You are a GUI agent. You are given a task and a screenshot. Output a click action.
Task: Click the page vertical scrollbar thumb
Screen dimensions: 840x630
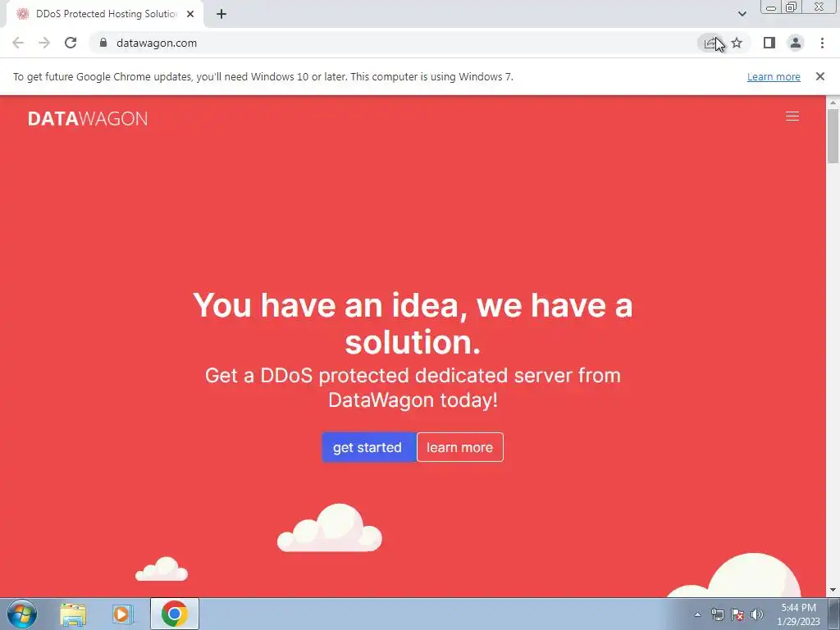coord(833,135)
